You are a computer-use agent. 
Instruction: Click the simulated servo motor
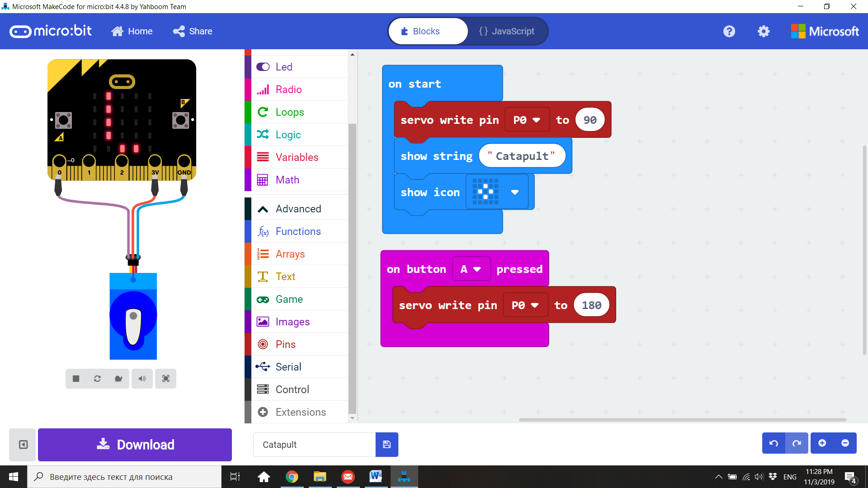(133, 316)
